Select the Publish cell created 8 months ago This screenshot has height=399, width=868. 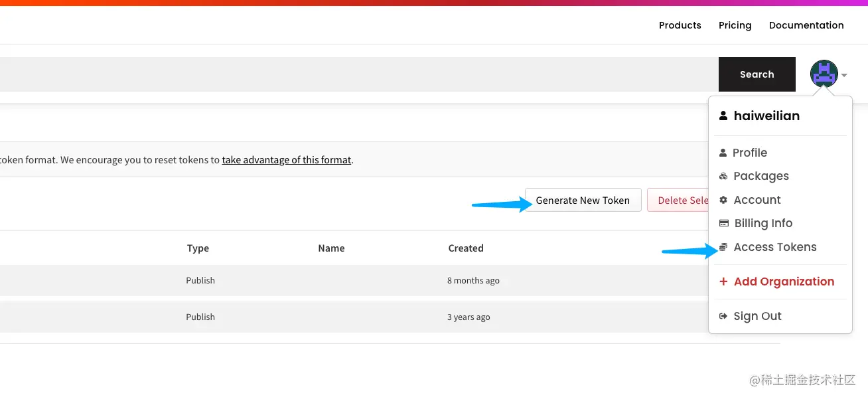(200, 281)
